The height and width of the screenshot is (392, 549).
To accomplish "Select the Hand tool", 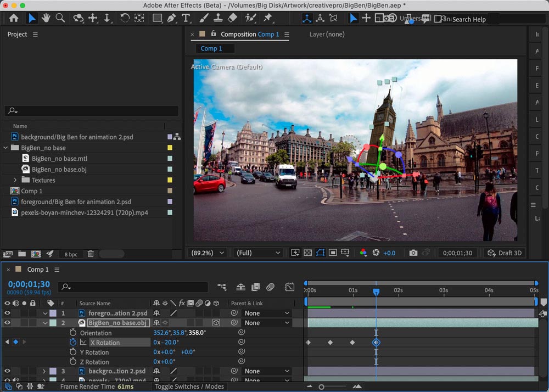I will click(x=46, y=18).
